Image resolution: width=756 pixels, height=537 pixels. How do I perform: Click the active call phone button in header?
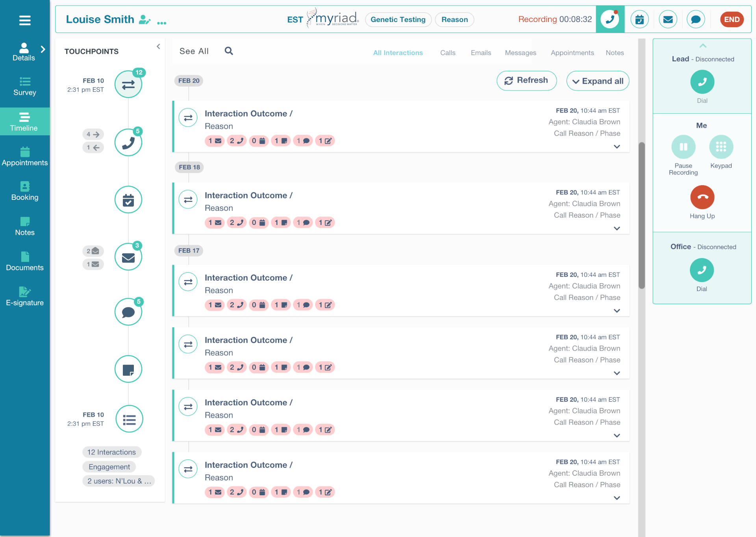610,19
